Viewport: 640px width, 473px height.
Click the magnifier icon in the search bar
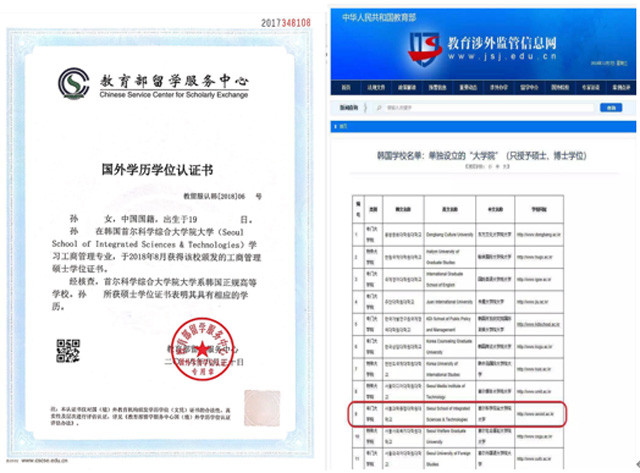pyautogui.click(x=379, y=108)
